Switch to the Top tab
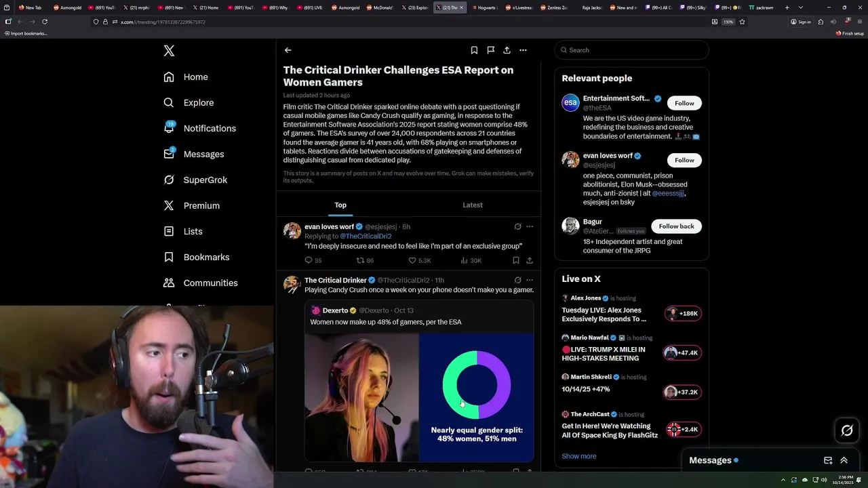The image size is (868, 488). (x=340, y=205)
